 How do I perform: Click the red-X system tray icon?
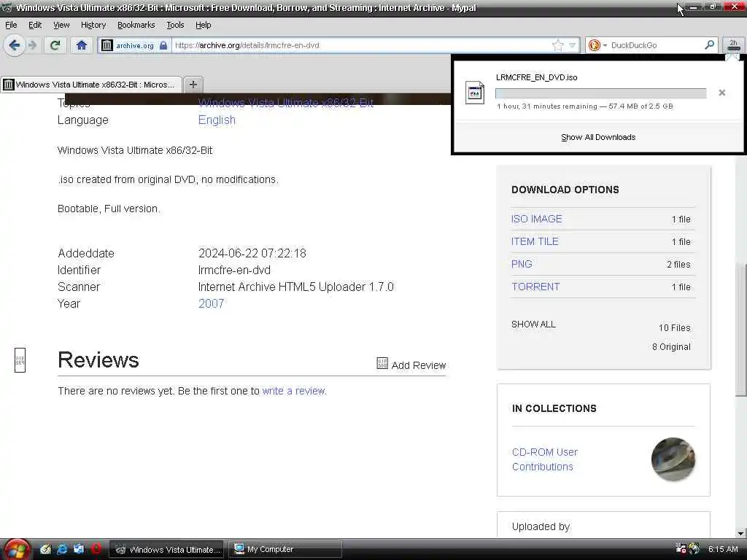pos(681,548)
